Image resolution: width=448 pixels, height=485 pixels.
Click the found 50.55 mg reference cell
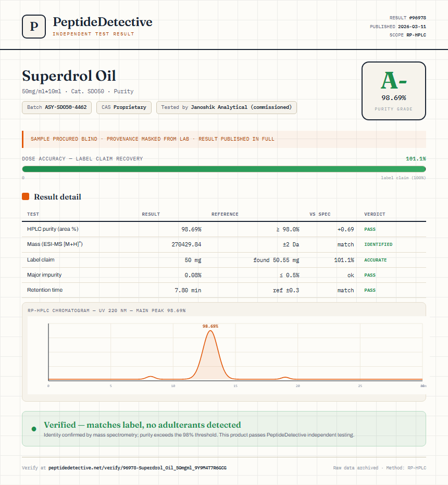[x=276, y=260]
